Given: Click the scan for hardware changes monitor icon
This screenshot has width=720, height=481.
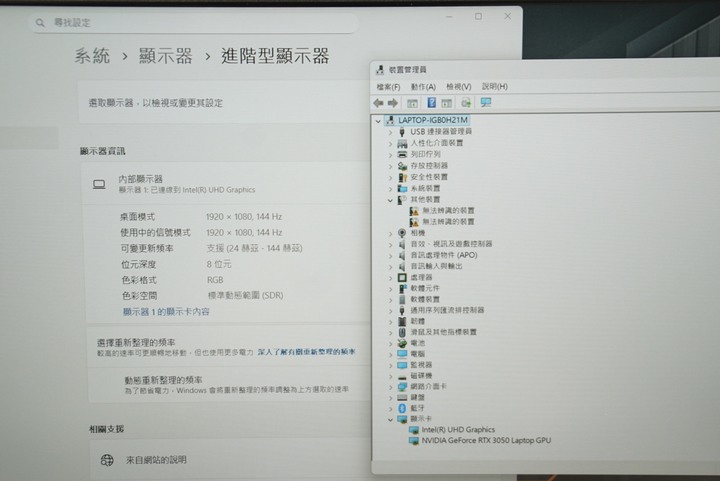Looking at the screenshot, I should [486, 103].
